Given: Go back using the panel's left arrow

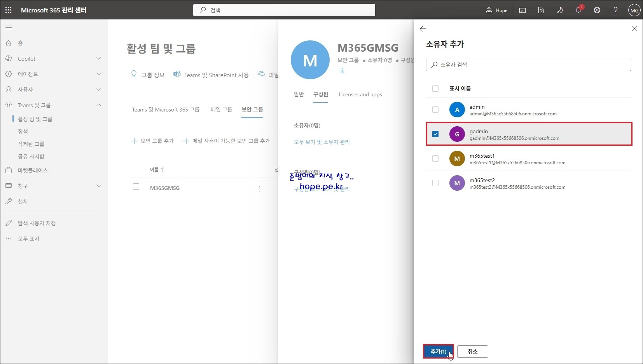Looking at the screenshot, I should coord(423,29).
